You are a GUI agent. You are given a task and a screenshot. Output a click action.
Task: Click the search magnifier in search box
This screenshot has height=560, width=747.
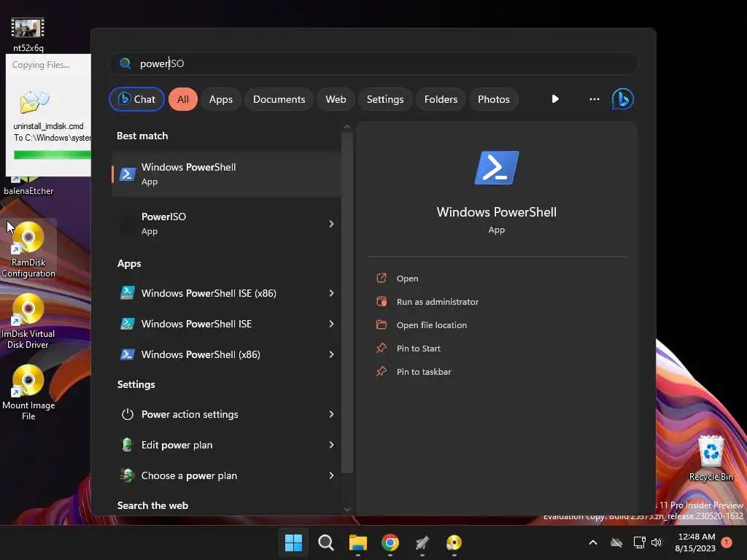click(125, 63)
